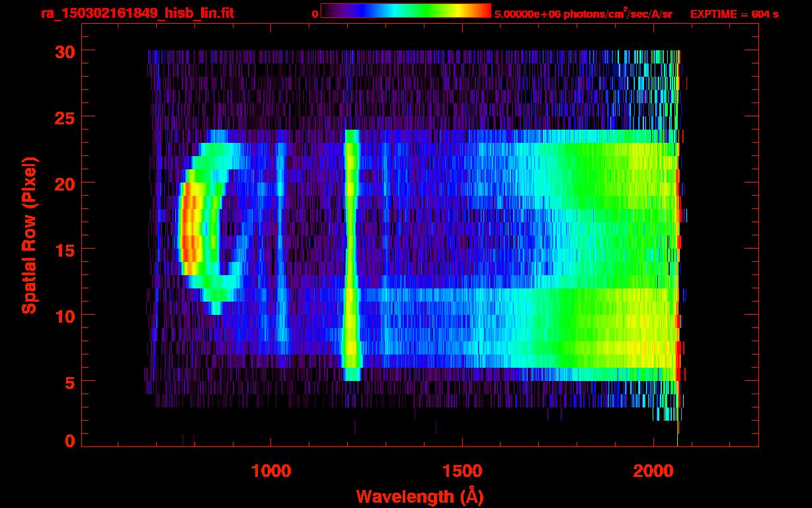This screenshot has height=508, width=812.
Task: Click the y-axis tick label 10
Action: [x=64, y=316]
